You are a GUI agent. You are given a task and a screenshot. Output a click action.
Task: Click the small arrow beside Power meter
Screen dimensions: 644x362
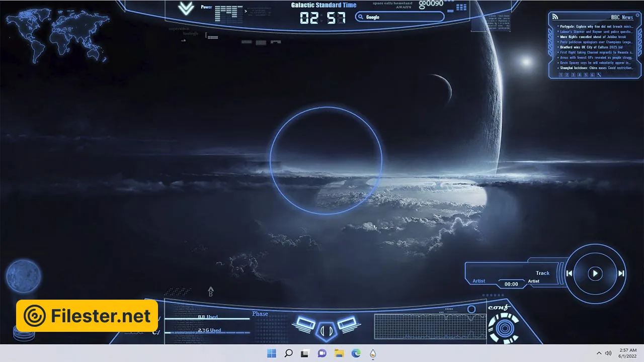tap(246, 11)
